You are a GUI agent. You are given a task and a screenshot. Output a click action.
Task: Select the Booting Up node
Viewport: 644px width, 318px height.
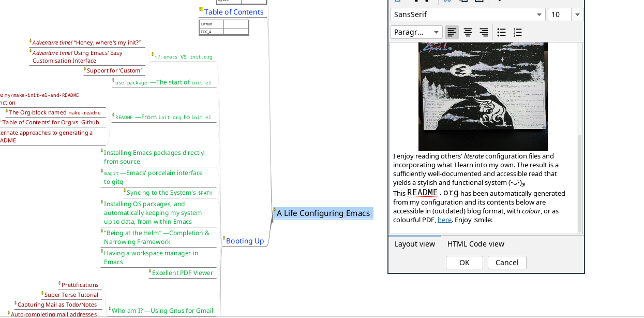[x=245, y=241]
